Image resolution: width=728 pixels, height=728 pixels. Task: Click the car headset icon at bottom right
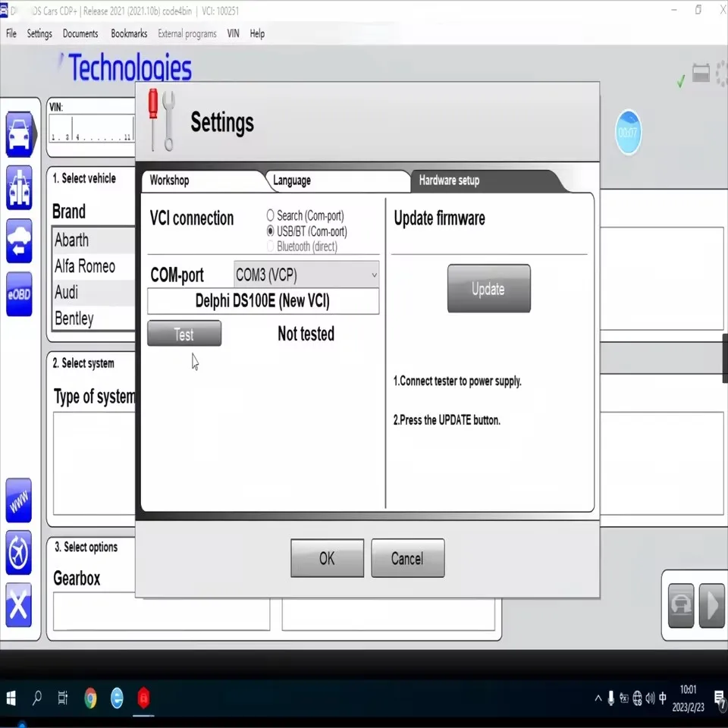click(680, 605)
